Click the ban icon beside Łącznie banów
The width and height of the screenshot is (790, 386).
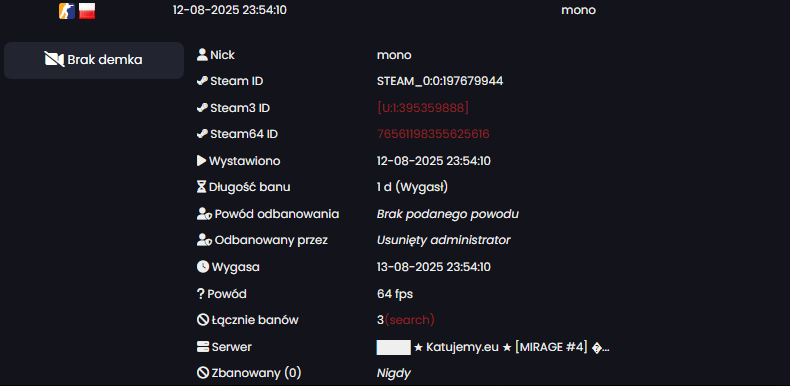pos(203,319)
